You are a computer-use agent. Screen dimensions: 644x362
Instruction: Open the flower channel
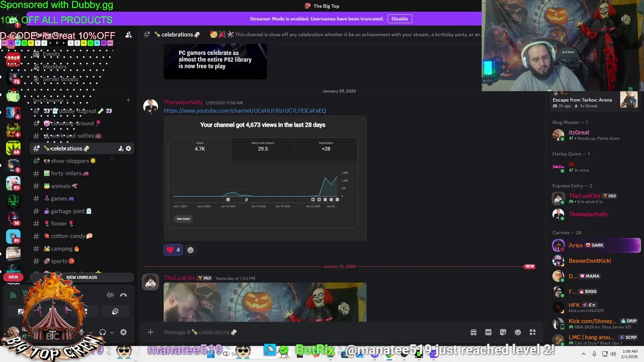(83, 224)
